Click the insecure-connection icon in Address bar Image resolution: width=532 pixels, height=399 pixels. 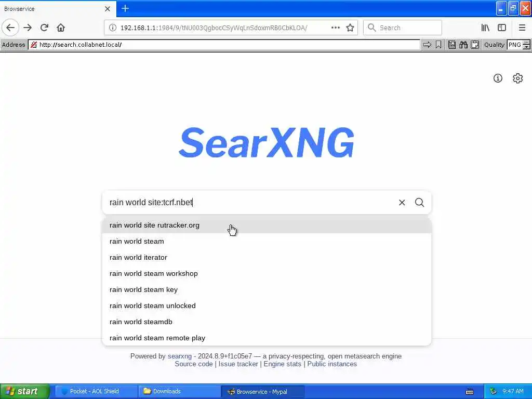pyautogui.click(x=34, y=45)
